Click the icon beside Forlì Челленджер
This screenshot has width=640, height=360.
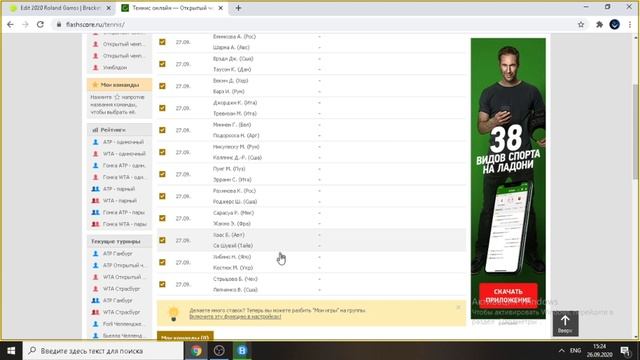pos(96,324)
